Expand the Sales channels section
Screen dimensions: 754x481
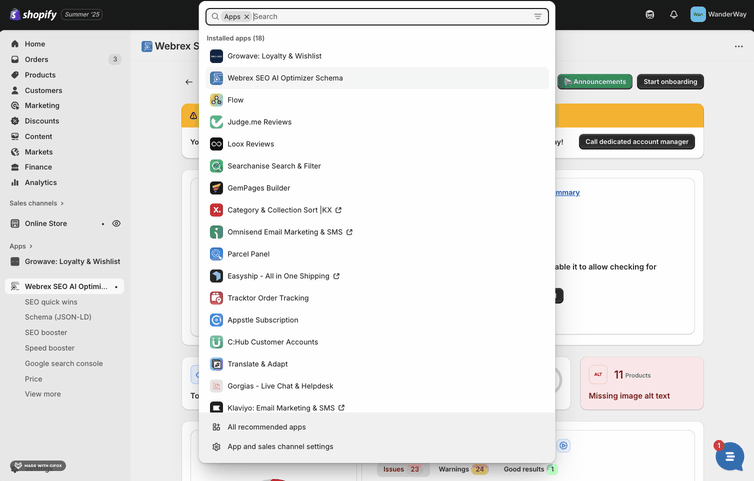pyautogui.click(x=37, y=203)
